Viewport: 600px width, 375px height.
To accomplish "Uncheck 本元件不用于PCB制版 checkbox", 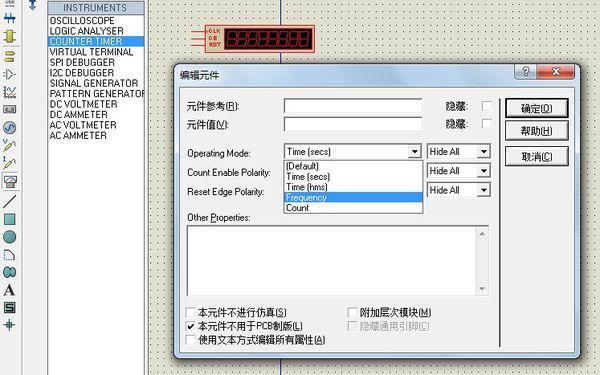I will (x=190, y=326).
